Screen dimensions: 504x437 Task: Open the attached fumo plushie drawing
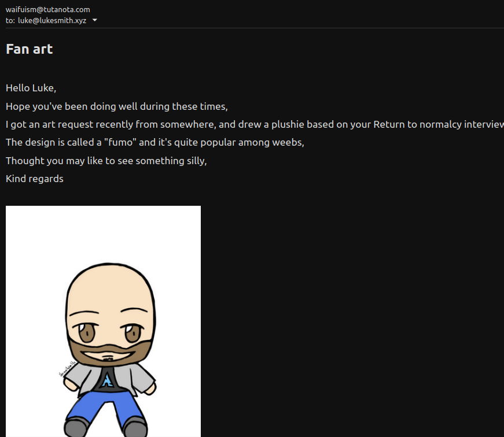point(103,321)
